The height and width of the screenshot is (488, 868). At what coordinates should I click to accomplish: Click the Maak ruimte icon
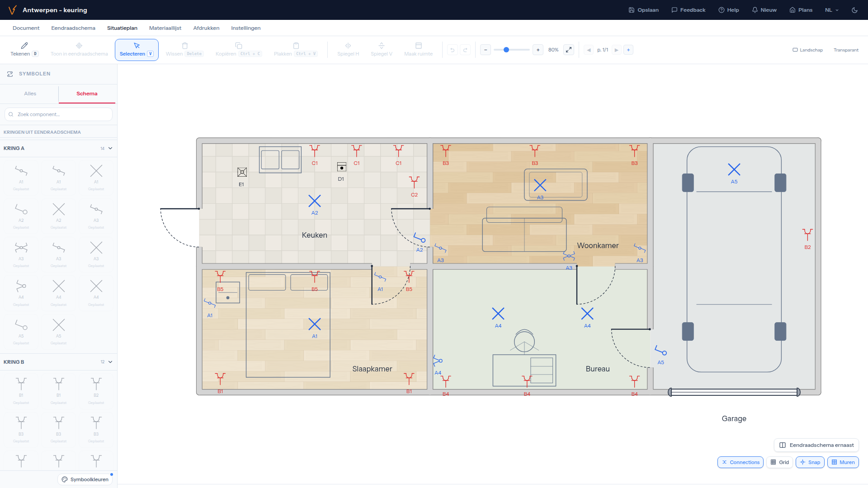pos(419,46)
